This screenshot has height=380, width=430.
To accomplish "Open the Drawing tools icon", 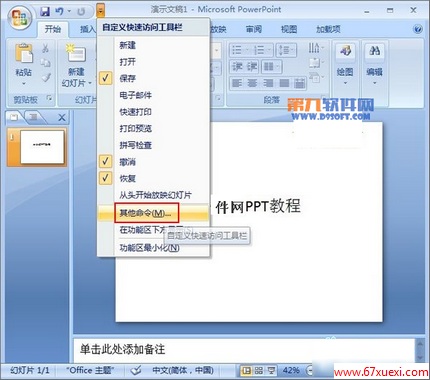I will (345, 51).
